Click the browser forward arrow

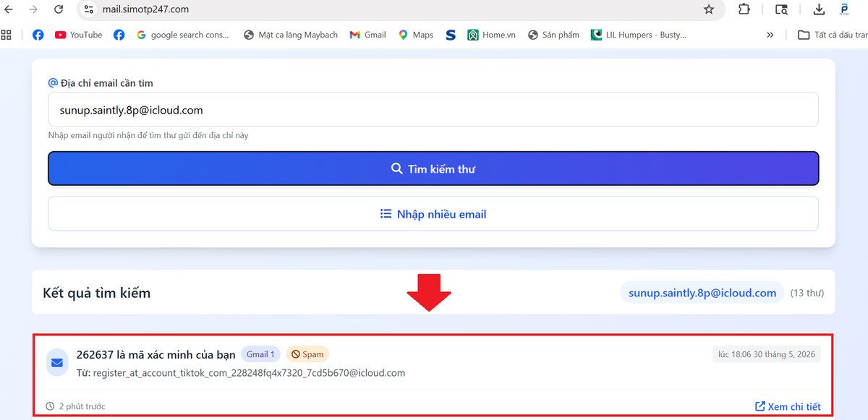click(x=33, y=9)
